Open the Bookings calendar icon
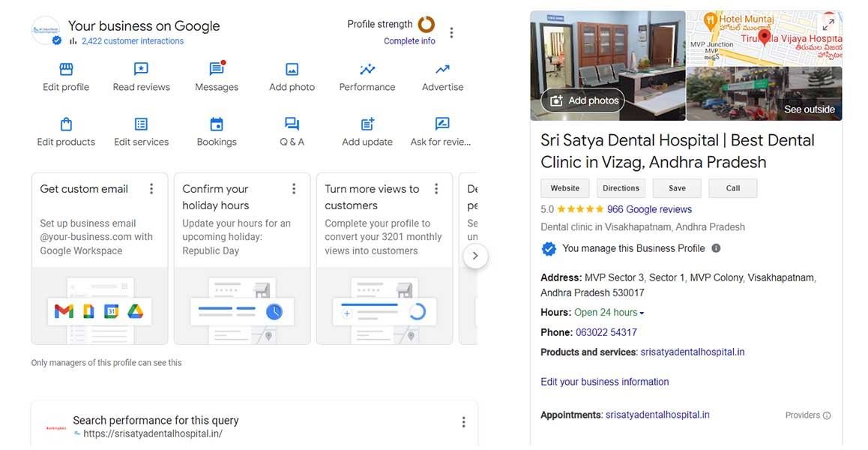 (x=217, y=124)
